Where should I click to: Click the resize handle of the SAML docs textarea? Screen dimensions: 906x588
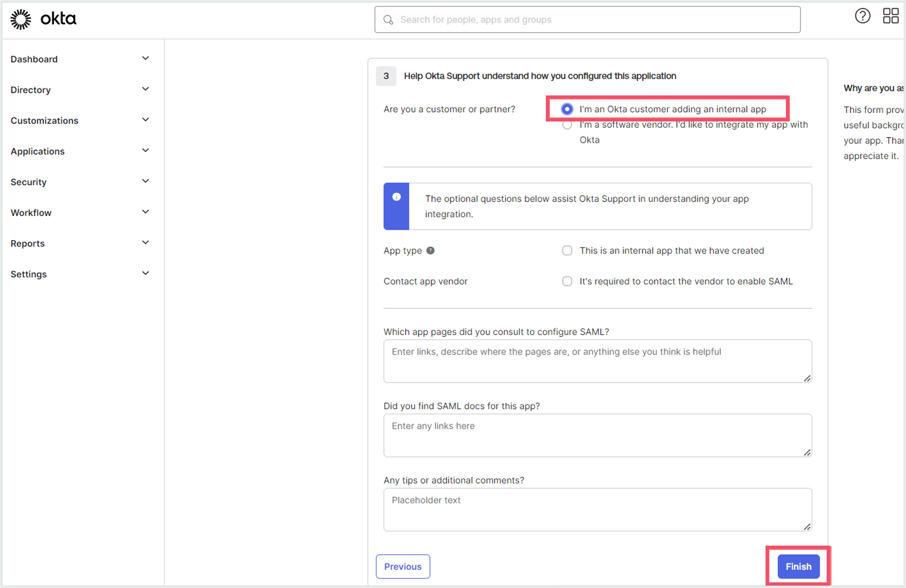pos(807,453)
